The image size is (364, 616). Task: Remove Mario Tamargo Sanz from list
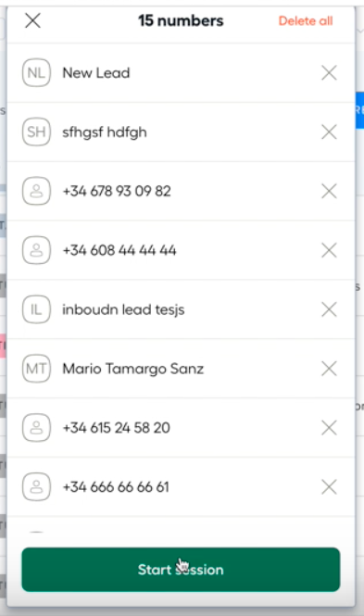329,369
